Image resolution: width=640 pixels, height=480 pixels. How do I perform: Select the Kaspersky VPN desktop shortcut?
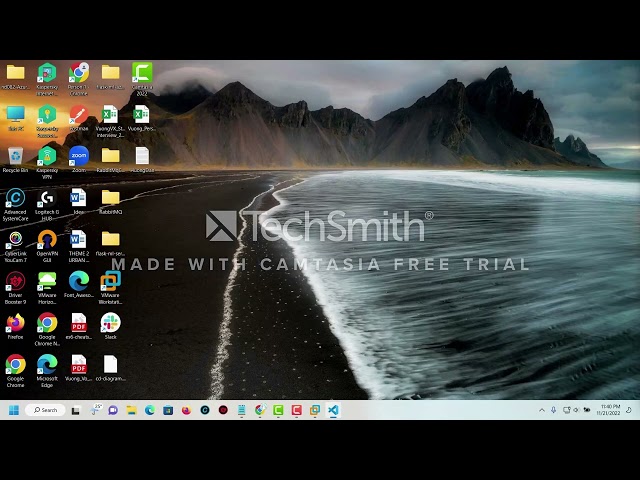tap(47, 156)
